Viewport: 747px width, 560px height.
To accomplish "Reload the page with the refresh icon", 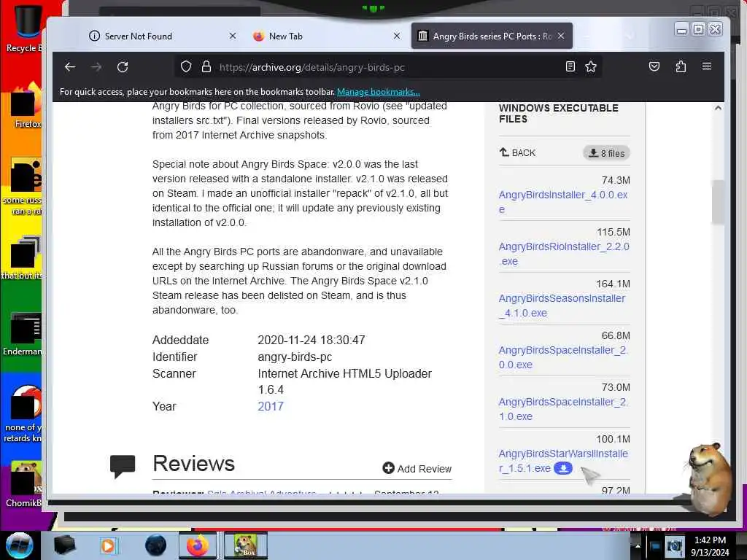I will [x=123, y=67].
